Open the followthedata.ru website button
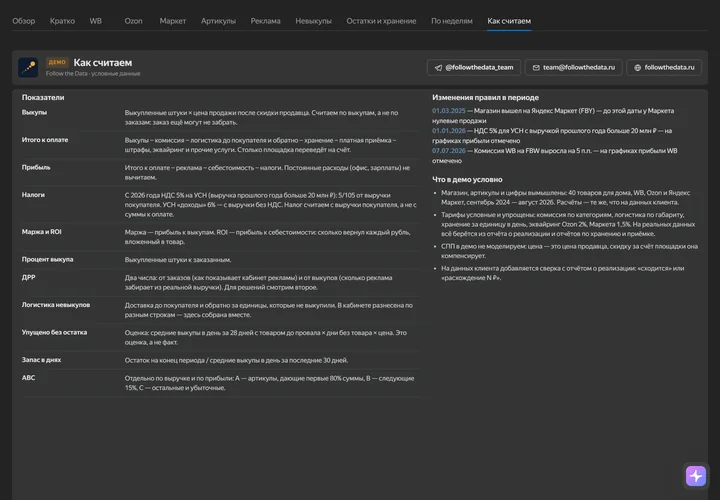 (x=664, y=67)
